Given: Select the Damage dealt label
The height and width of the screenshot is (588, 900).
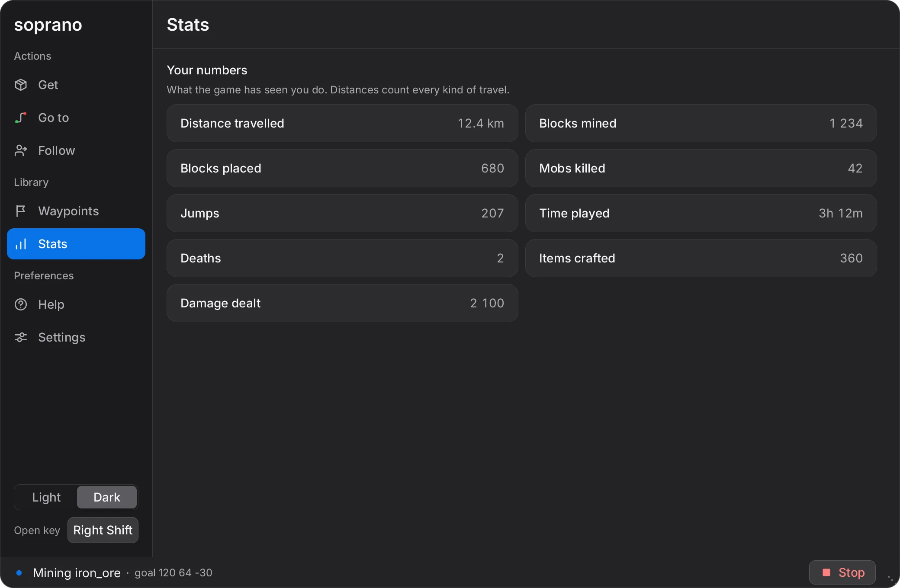Looking at the screenshot, I should click(x=221, y=303).
